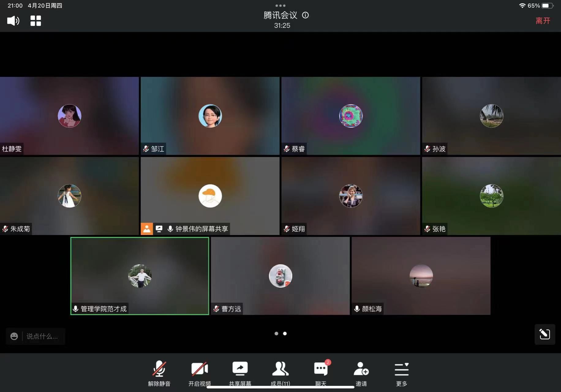Leave the meeting with 离开

[543, 21]
